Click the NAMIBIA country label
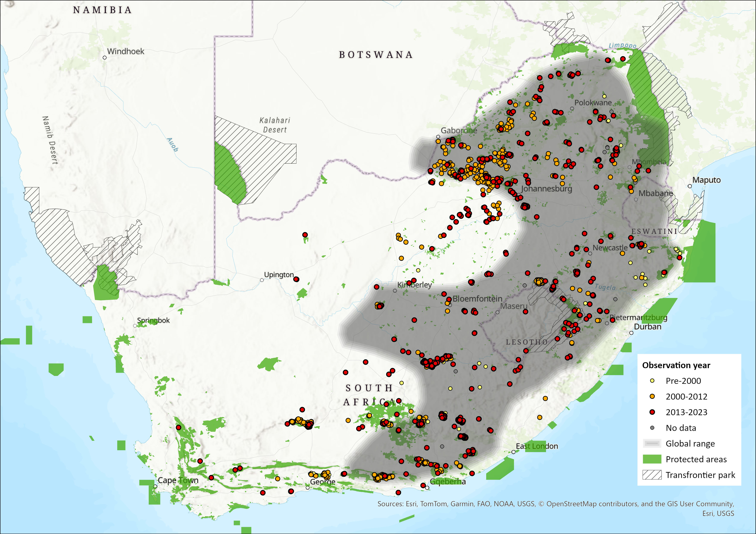This screenshot has width=756, height=534. [102, 10]
